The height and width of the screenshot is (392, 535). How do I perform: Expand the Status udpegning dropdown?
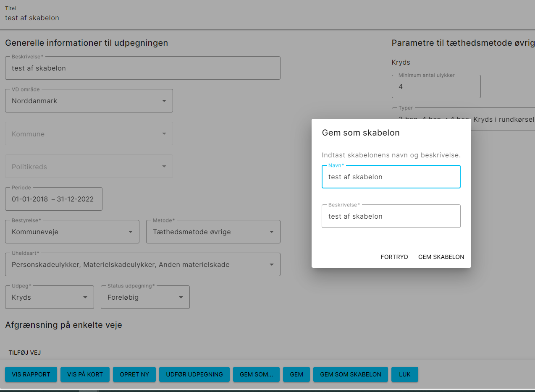[x=145, y=297]
